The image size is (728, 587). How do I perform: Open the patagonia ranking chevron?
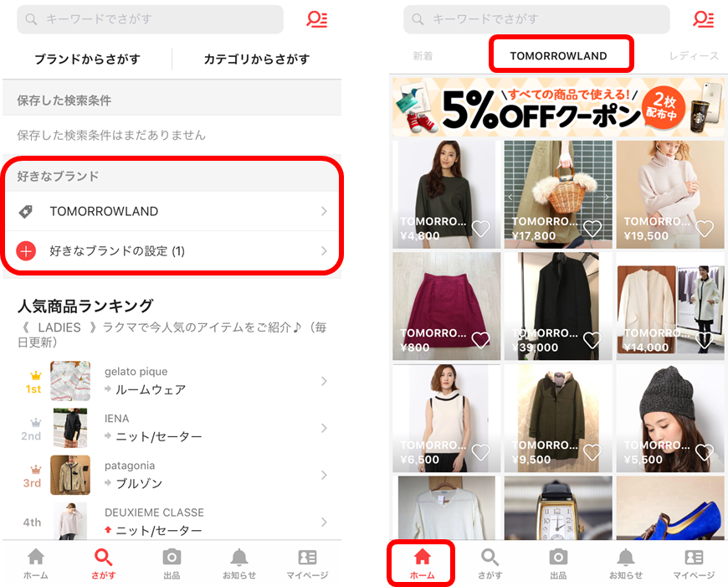pyautogui.click(x=324, y=475)
